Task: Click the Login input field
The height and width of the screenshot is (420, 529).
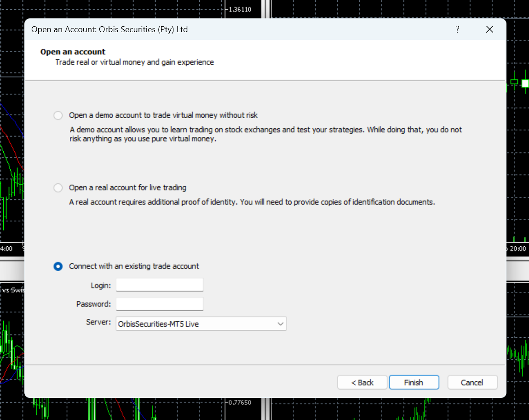Action: (x=160, y=285)
